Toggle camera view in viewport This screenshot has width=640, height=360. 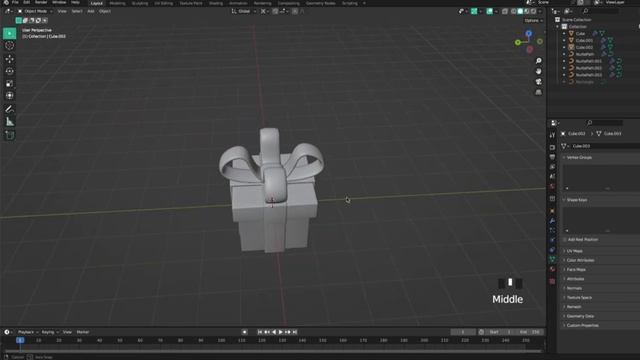pos(538,82)
